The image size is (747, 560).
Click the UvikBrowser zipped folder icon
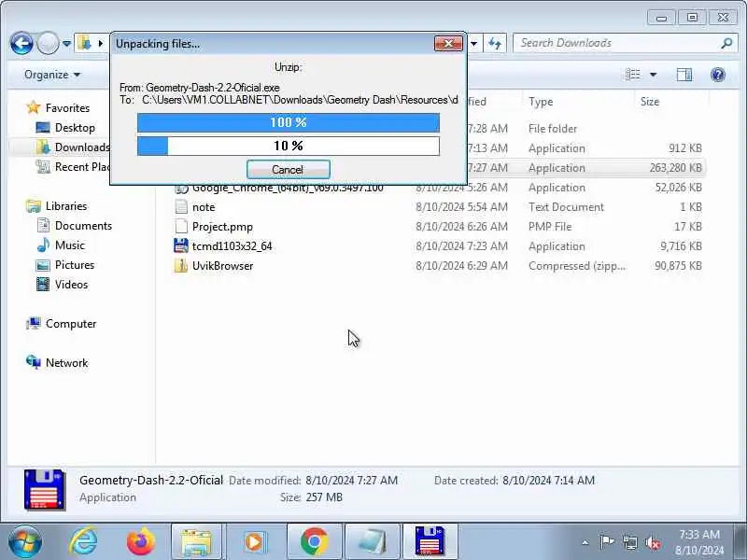pos(181,266)
